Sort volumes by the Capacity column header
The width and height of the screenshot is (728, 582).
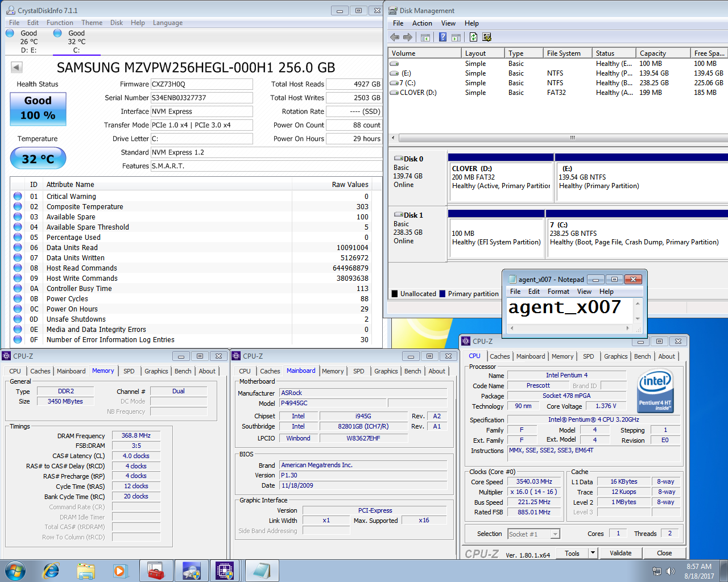(662, 53)
